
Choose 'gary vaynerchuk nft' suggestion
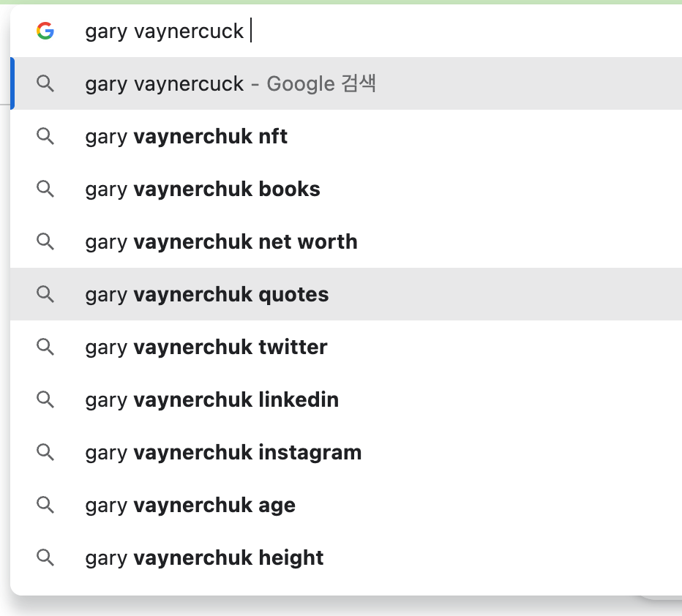[186, 136]
